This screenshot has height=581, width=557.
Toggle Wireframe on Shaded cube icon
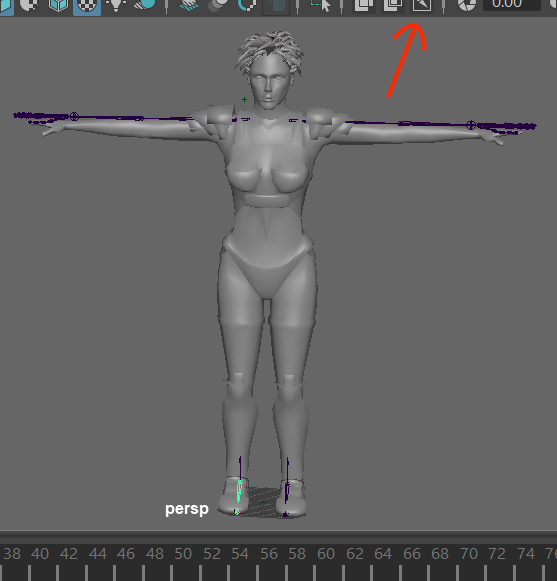coord(58,5)
